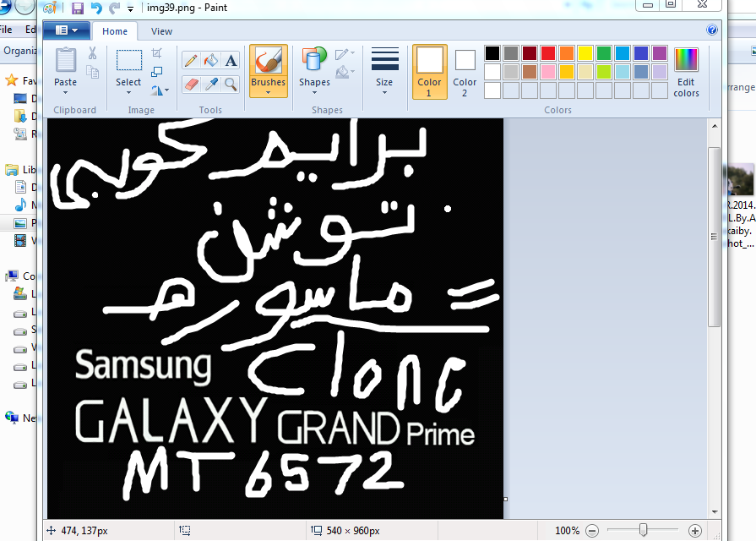
Task: Click the canvas corner resize handle
Action: click(505, 500)
